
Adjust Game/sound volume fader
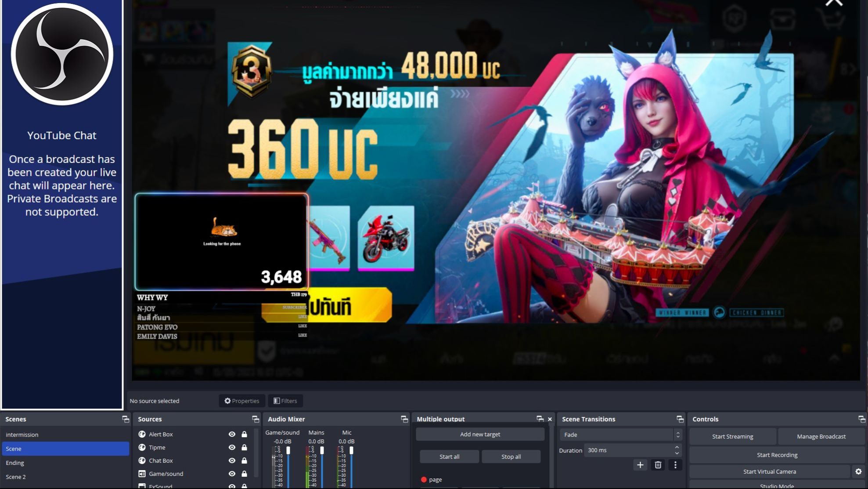coord(288,451)
